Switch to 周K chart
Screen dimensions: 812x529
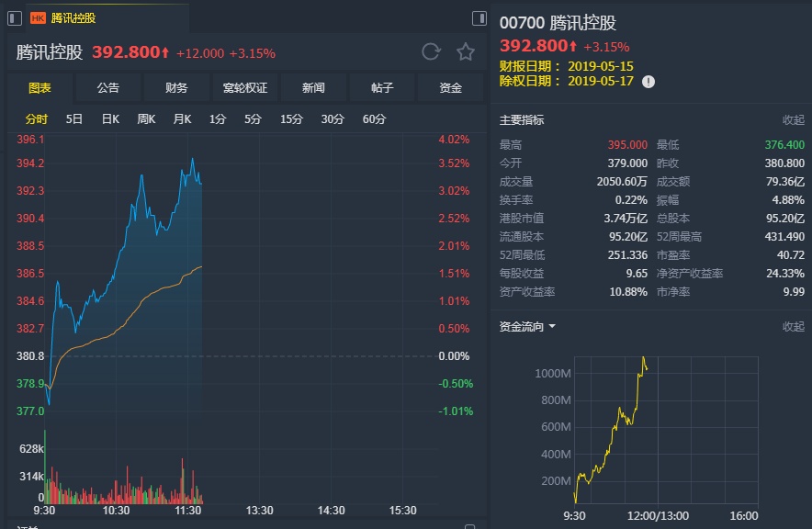coord(146,119)
